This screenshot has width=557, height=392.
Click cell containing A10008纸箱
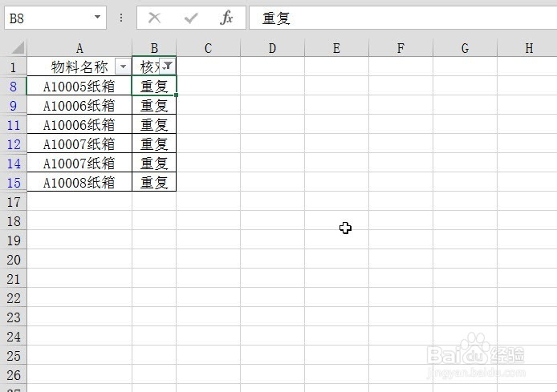tap(79, 182)
